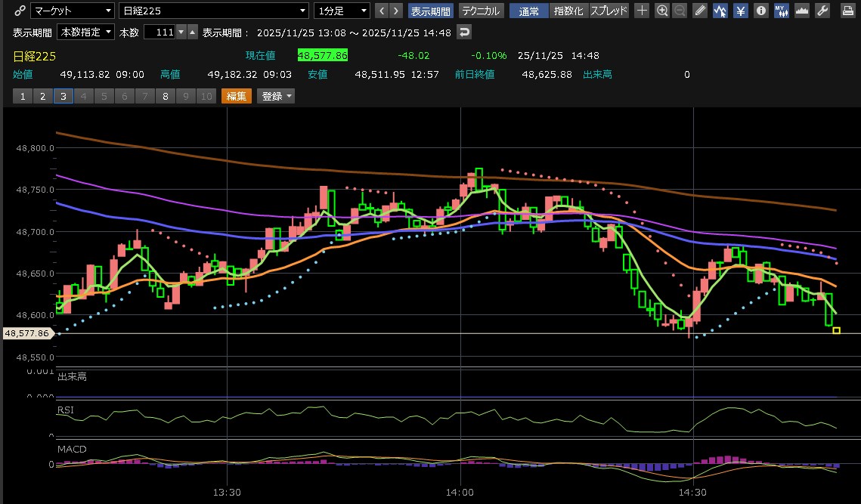Click the orange 編集 edit button

(x=236, y=96)
